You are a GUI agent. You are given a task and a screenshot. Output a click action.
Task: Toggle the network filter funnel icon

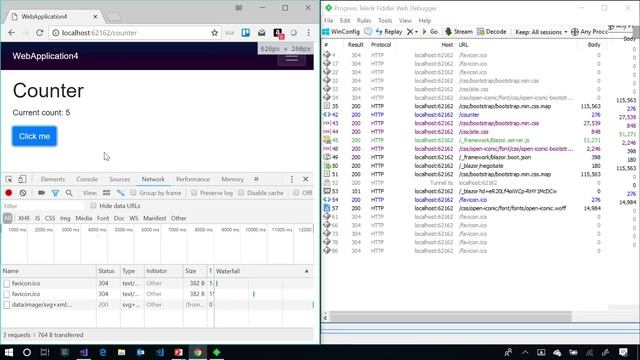click(x=55, y=193)
